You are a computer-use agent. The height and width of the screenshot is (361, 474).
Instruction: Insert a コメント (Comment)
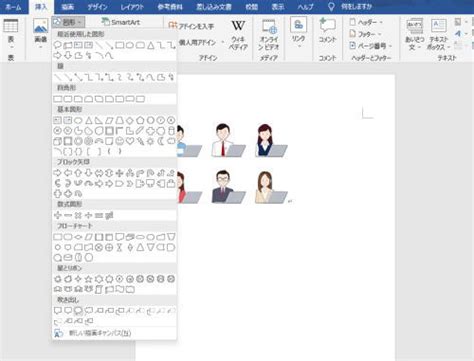[x=327, y=31]
